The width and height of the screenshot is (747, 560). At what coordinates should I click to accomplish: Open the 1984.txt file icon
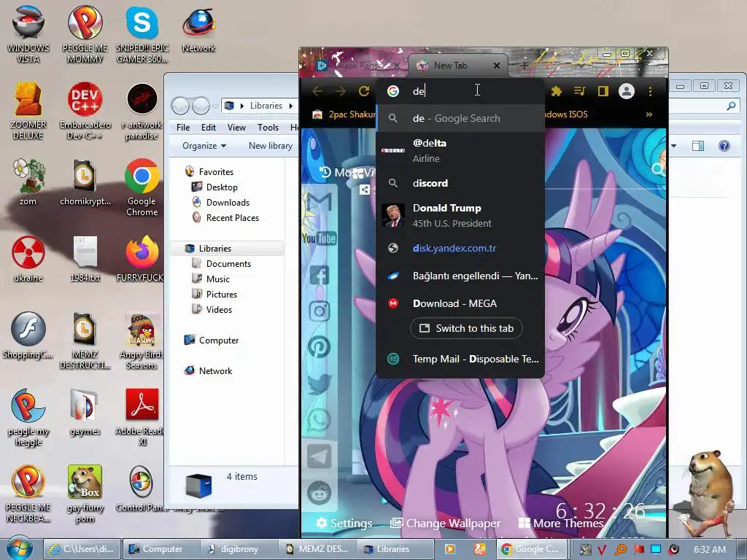click(85, 258)
